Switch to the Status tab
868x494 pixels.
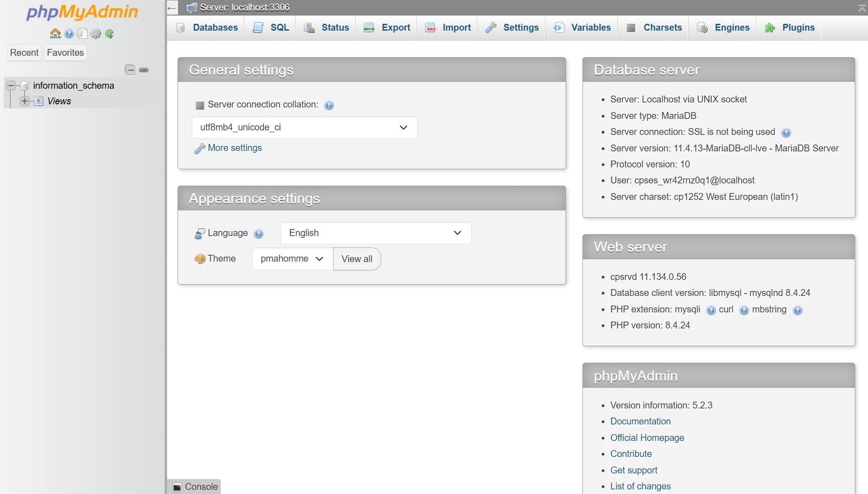pyautogui.click(x=326, y=27)
